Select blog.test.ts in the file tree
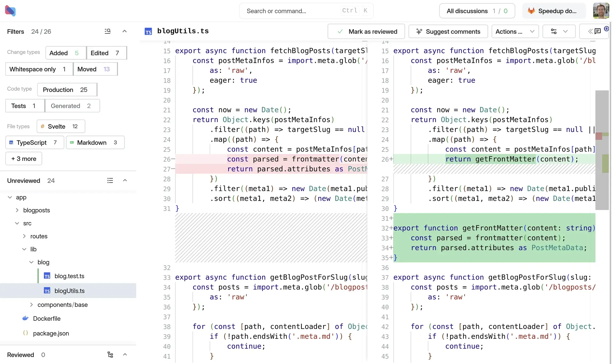 (x=70, y=276)
